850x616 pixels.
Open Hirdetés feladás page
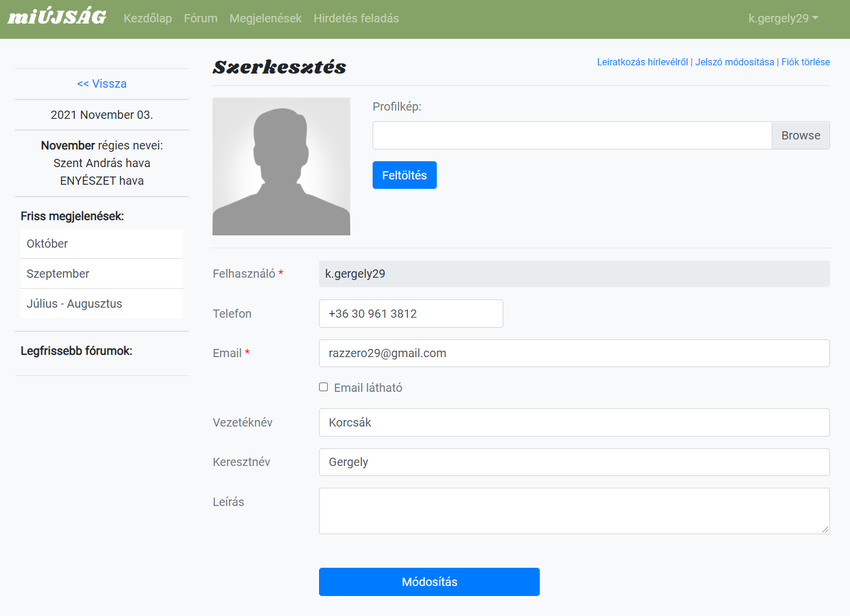pyautogui.click(x=356, y=18)
